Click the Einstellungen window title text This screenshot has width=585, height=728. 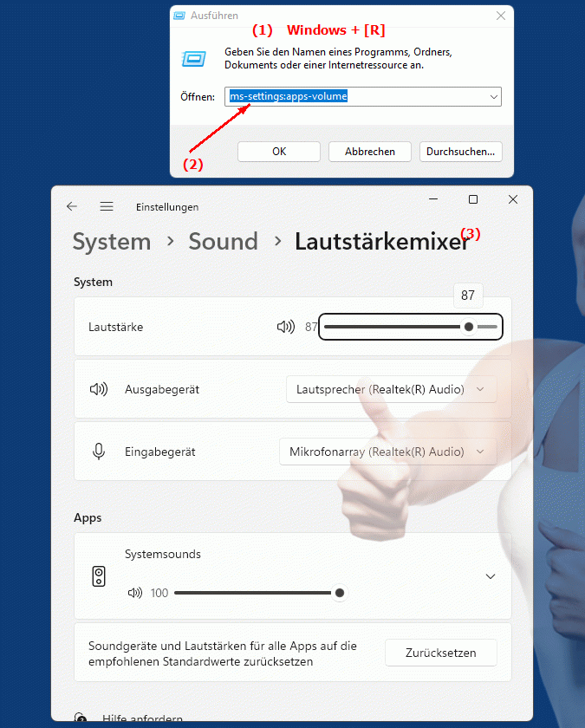(x=167, y=207)
